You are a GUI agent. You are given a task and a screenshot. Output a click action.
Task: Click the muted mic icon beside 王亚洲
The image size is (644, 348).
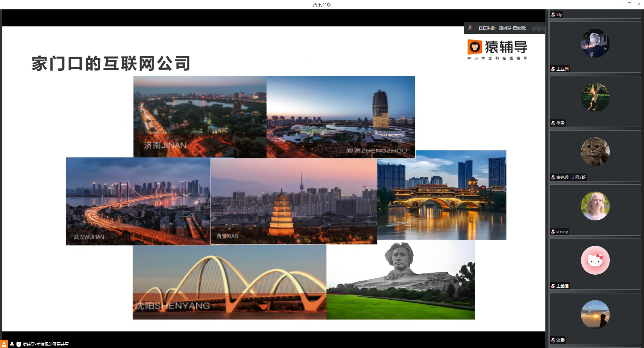553,69
